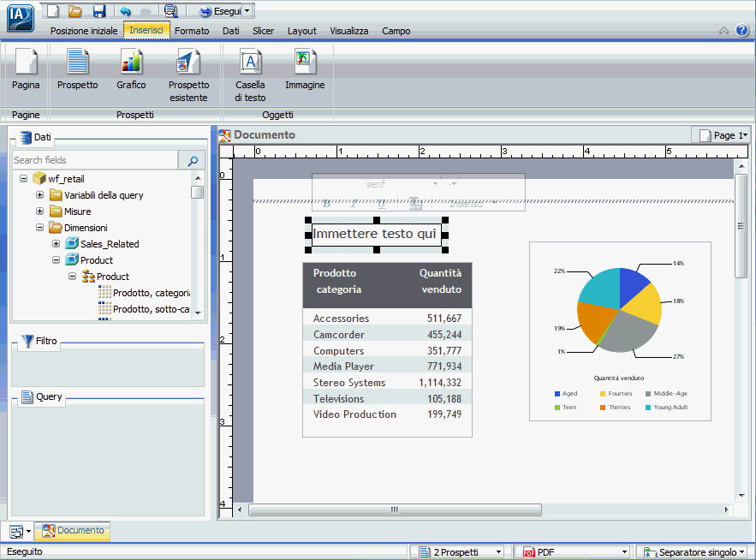The width and height of the screenshot is (756, 560).
Task: Click the Documento canvas header icon
Action: tap(224, 135)
